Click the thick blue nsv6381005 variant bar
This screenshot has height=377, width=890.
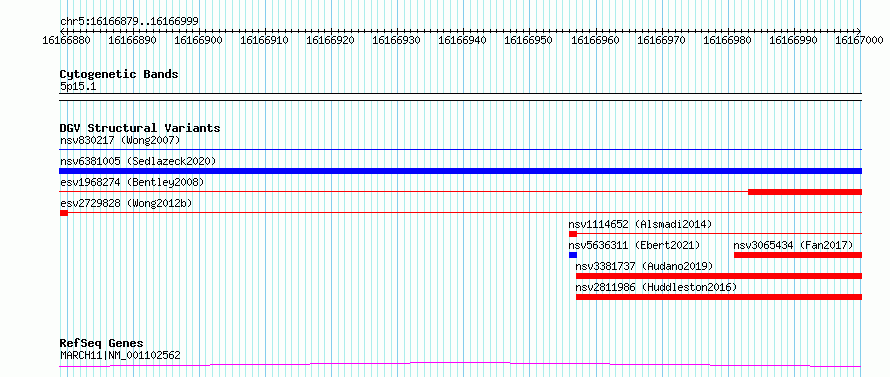click(460, 171)
